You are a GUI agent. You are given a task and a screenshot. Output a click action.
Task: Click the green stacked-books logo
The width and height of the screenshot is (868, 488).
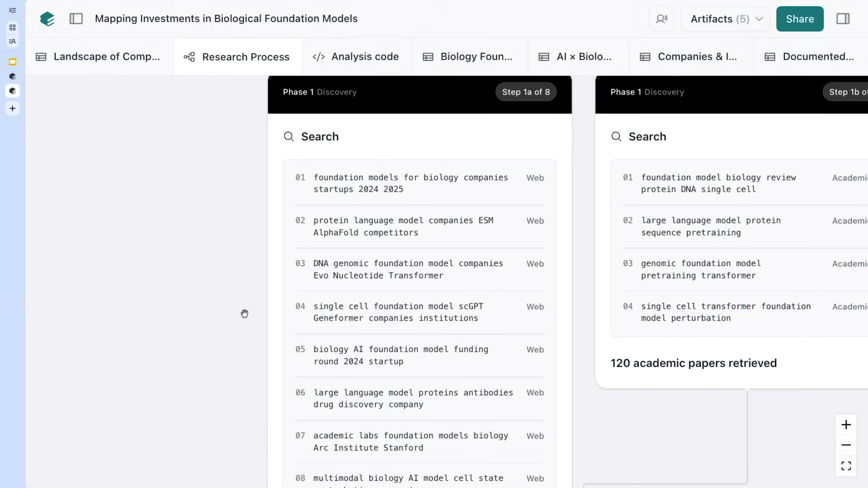click(x=47, y=19)
